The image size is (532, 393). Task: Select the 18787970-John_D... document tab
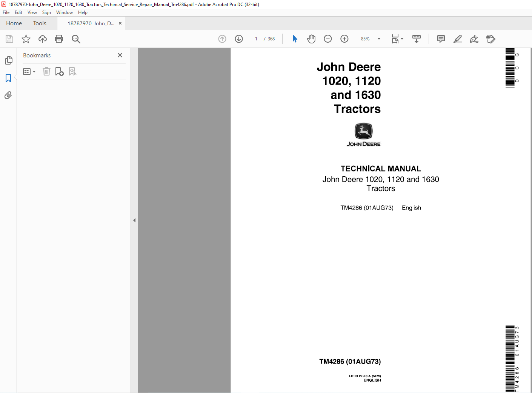pyautogui.click(x=91, y=23)
